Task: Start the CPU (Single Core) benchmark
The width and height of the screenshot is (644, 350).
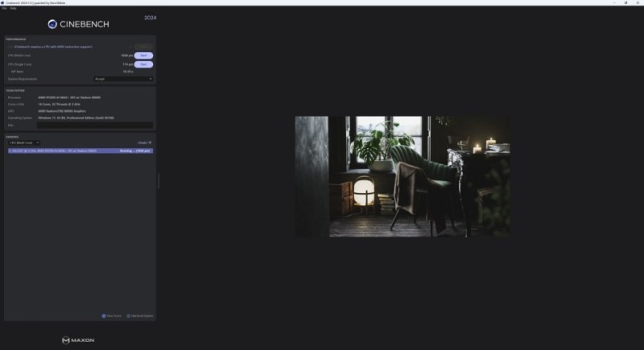Action: (x=143, y=64)
